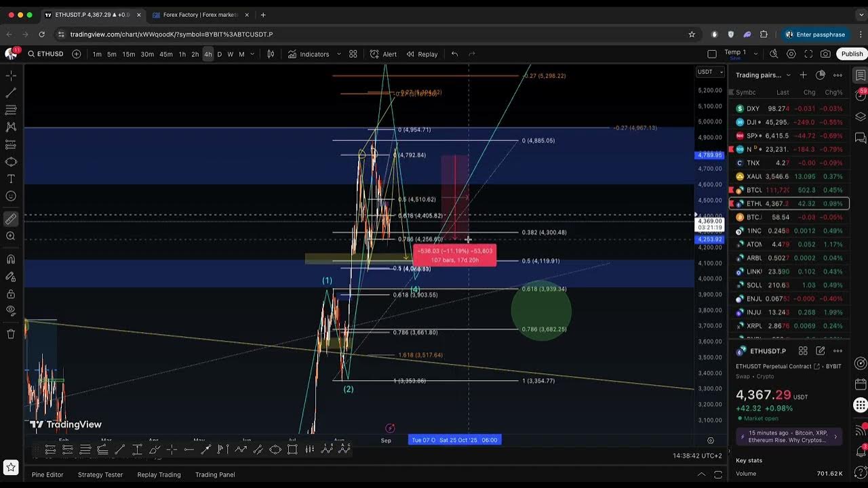Switch to the 1h timeframe
868x488 pixels.
click(182, 54)
